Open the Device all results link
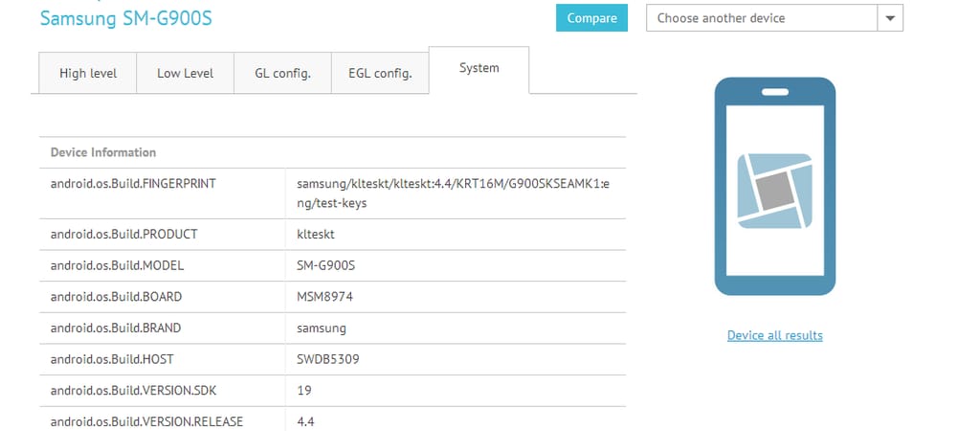The height and width of the screenshot is (431, 980). click(x=774, y=335)
